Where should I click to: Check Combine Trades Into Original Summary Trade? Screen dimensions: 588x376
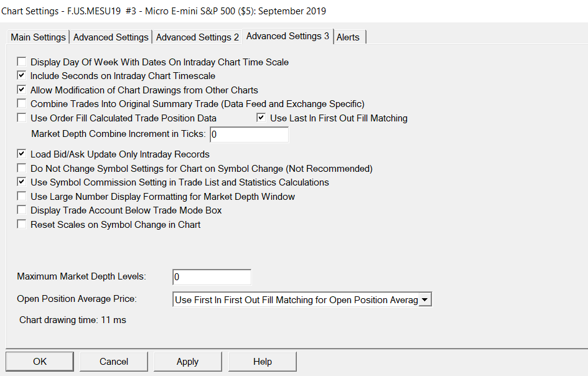click(x=22, y=104)
